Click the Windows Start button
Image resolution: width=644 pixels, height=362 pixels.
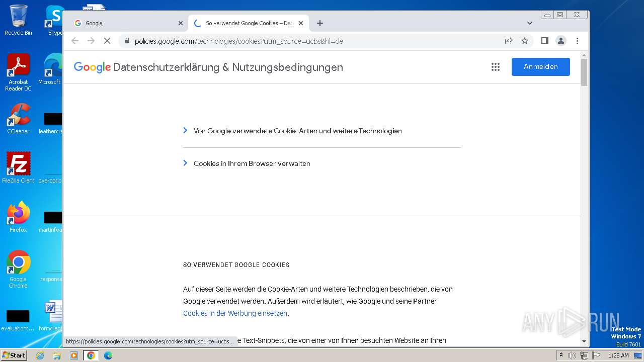(x=14, y=355)
